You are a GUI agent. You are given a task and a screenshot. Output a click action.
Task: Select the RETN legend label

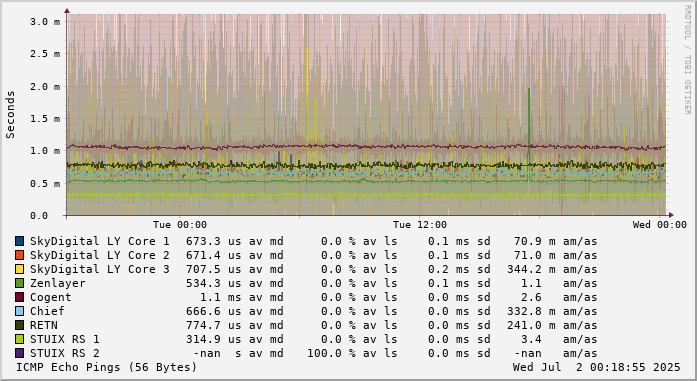[44, 325]
